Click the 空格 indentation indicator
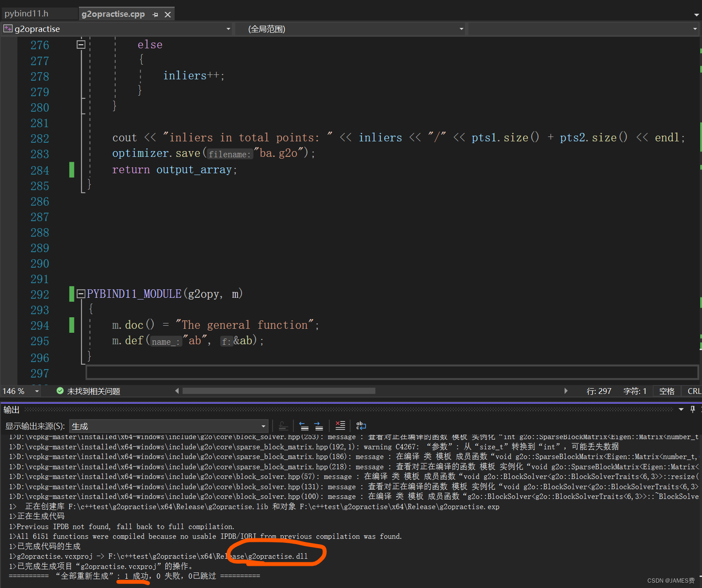This screenshot has width=702, height=588. tap(667, 391)
